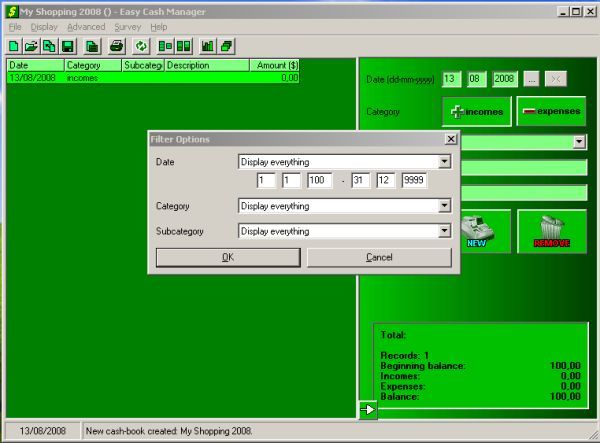Viewport: 600px width, 443px height.
Task: Click the filter end year field containing 9999
Action: (x=414, y=180)
